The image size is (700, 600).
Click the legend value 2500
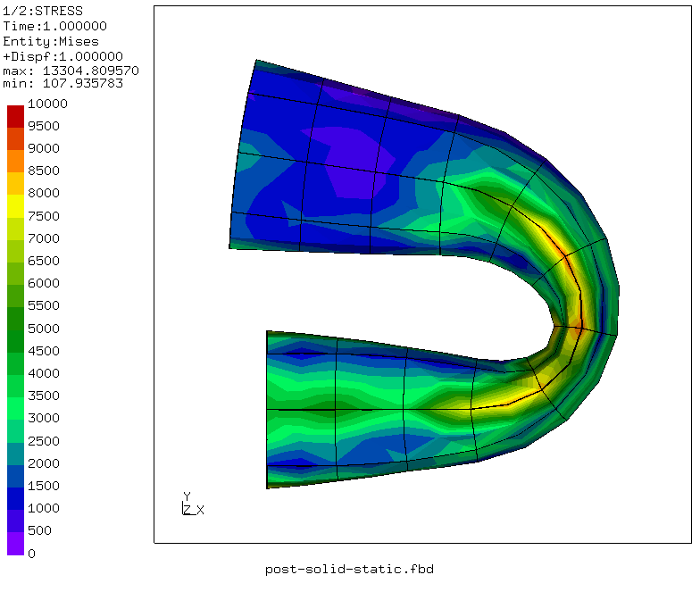[43, 441]
